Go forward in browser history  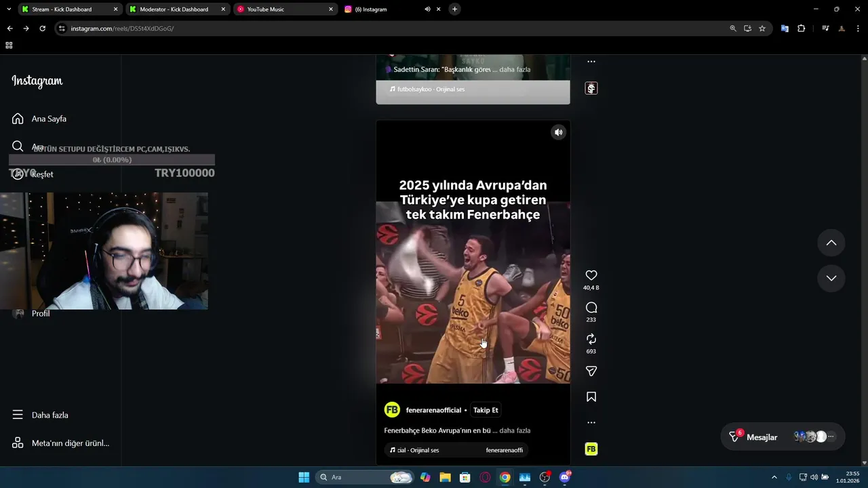(x=26, y=28)
